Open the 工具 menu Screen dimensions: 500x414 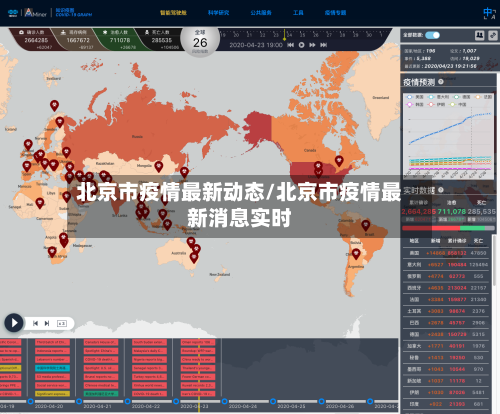tap(298, 13)
